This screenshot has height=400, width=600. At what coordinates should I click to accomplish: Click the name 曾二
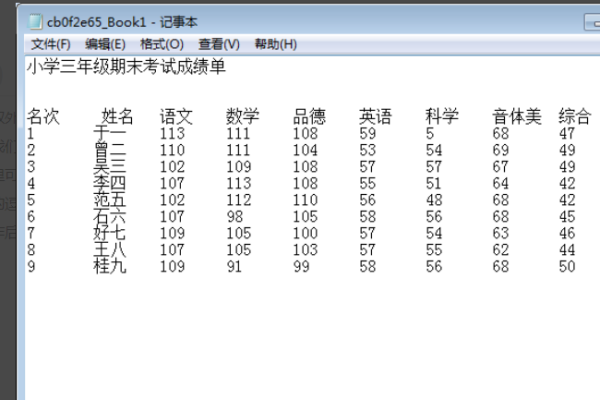pos(109,150)
